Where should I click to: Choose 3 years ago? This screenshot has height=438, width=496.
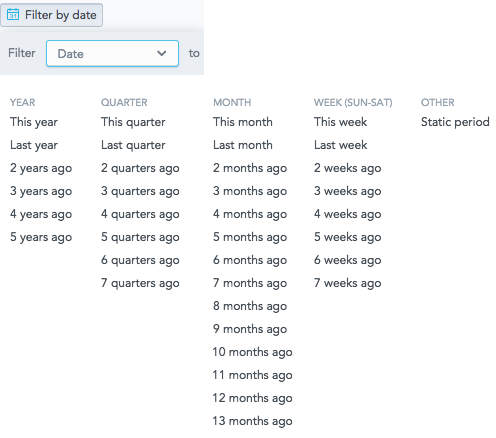coord(41,191)
